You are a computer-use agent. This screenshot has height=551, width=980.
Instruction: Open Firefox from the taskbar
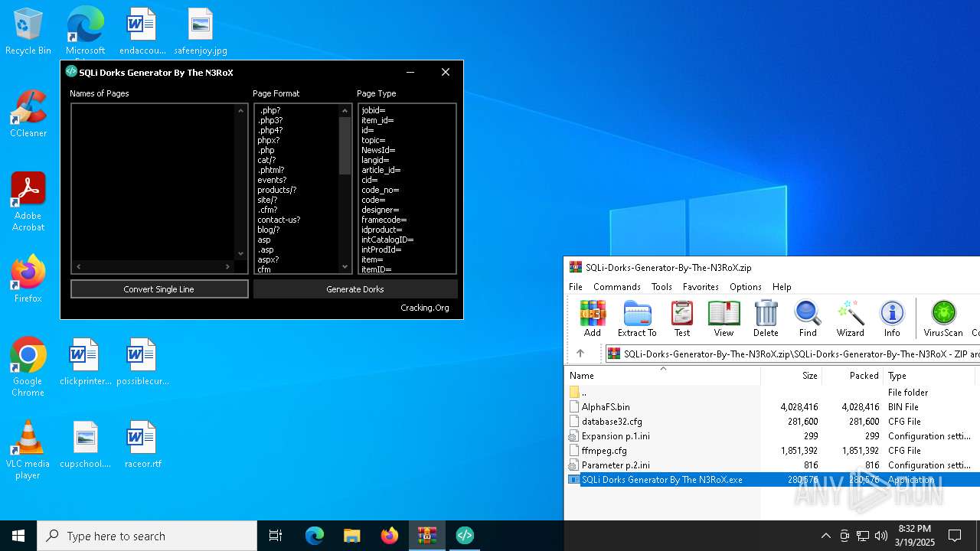point(390,536)
